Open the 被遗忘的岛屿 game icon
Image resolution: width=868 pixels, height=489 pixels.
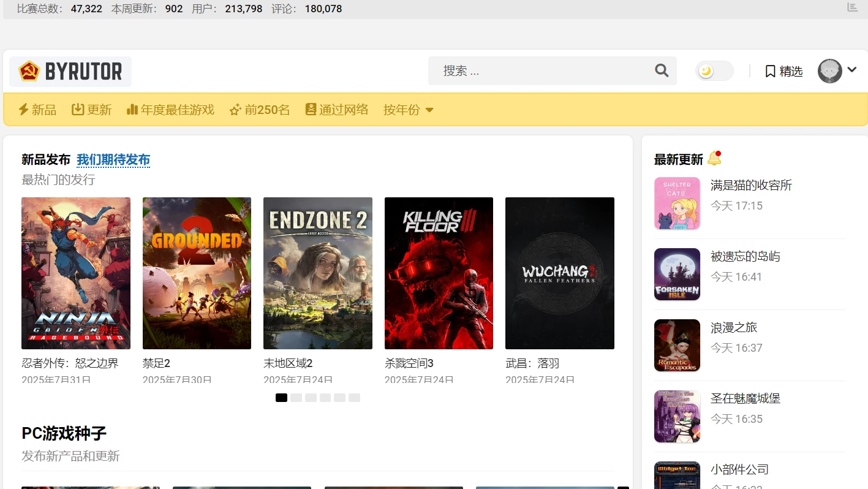677,275
